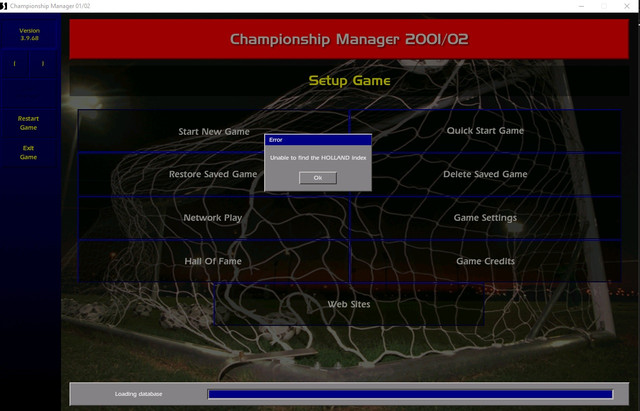Open Network Play

(213, 218)
